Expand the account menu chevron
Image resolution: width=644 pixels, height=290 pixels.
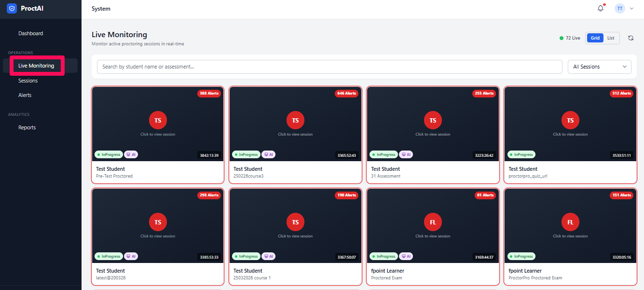click(631, 9)
